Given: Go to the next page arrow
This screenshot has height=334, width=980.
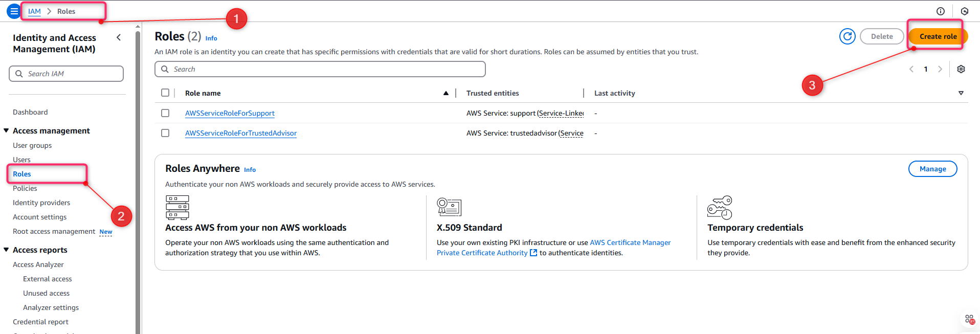Looking at the screenshot, I should click(x=940, y=69).
